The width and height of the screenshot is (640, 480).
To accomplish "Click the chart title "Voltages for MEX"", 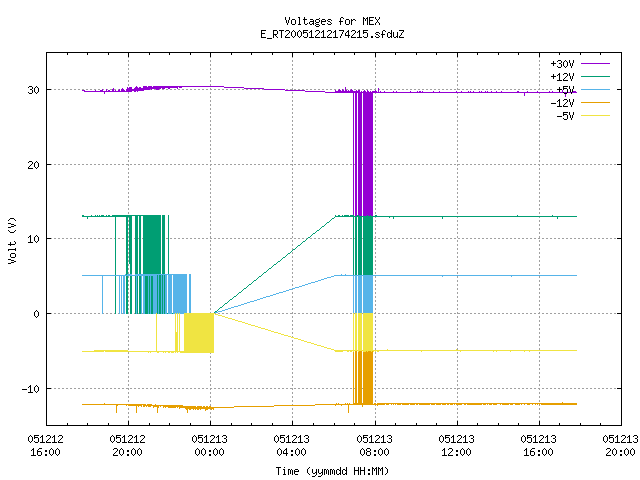I will 332,21.
